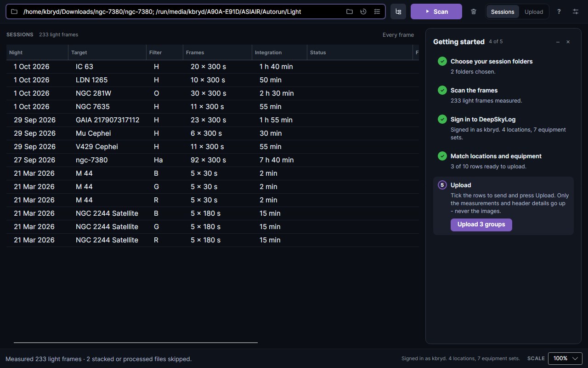Sort by the Frames column header
Viewport: 588px width, 368px height.
pyautogui.click(x=218, y=52)
